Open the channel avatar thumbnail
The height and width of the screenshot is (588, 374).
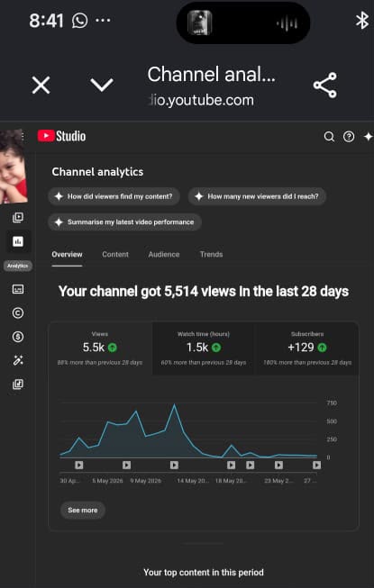point(14,166)
